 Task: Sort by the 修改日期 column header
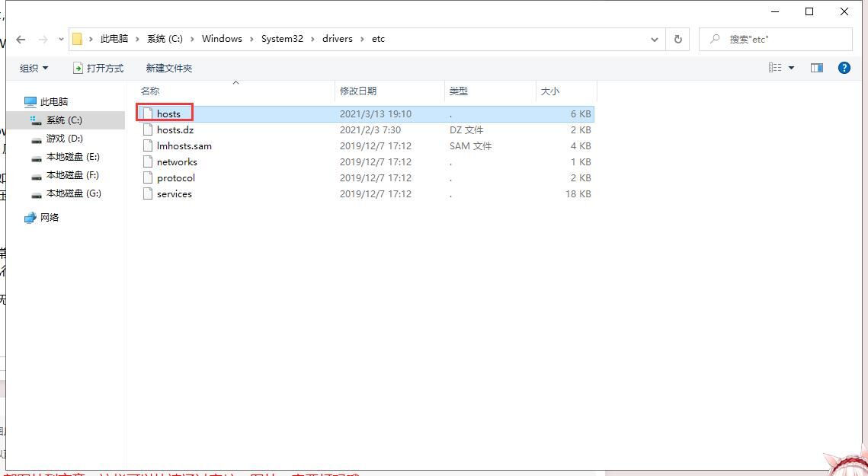coord(358,91)
